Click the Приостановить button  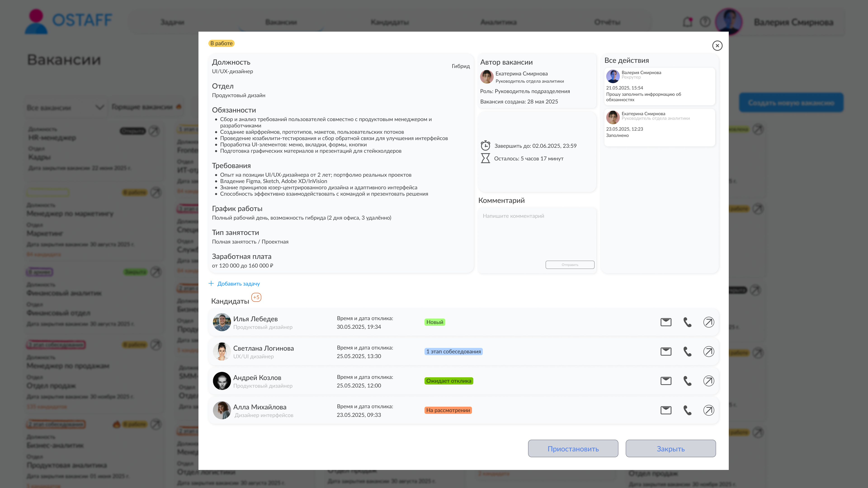(573, 449)
